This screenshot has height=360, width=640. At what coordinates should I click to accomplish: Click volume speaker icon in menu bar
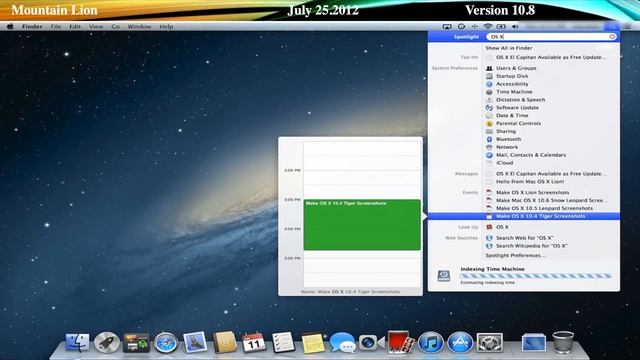pos(515,27)
